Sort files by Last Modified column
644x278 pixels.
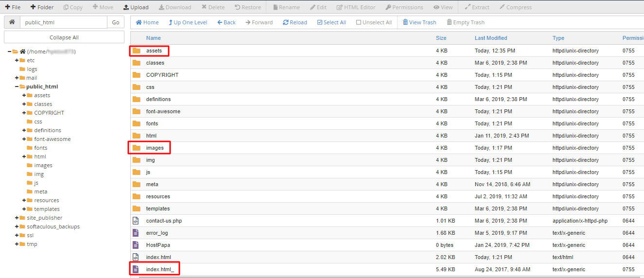point(490,38)
